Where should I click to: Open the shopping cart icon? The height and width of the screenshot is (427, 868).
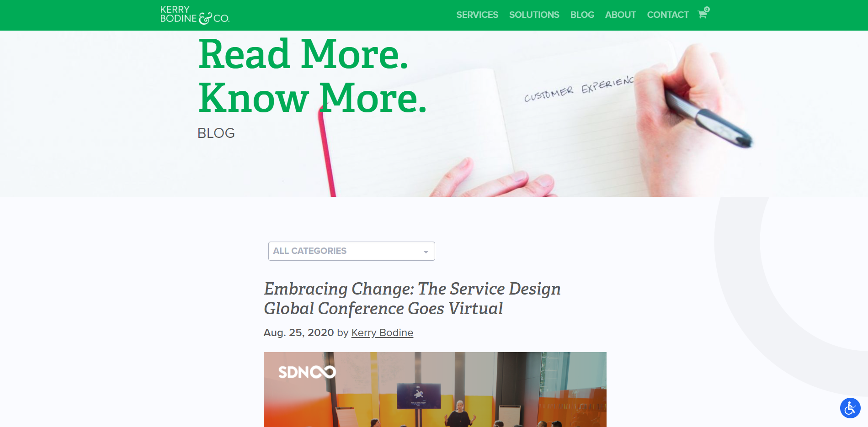point(702,15)
